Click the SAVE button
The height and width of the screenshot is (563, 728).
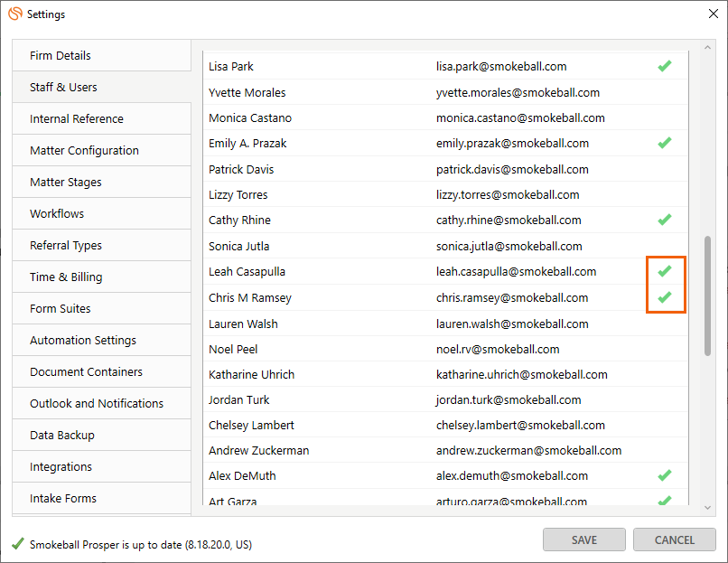pyautogui.click(x=584, y=540)
